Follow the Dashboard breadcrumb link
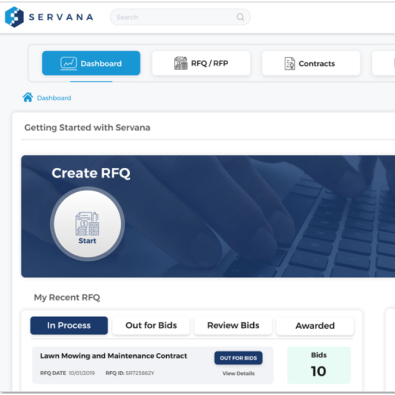Screen dimensions: 395x395 (54, 98)
